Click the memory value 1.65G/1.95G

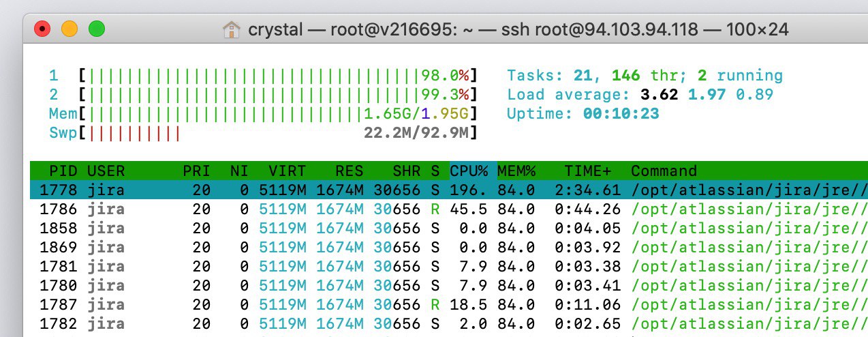416,113
